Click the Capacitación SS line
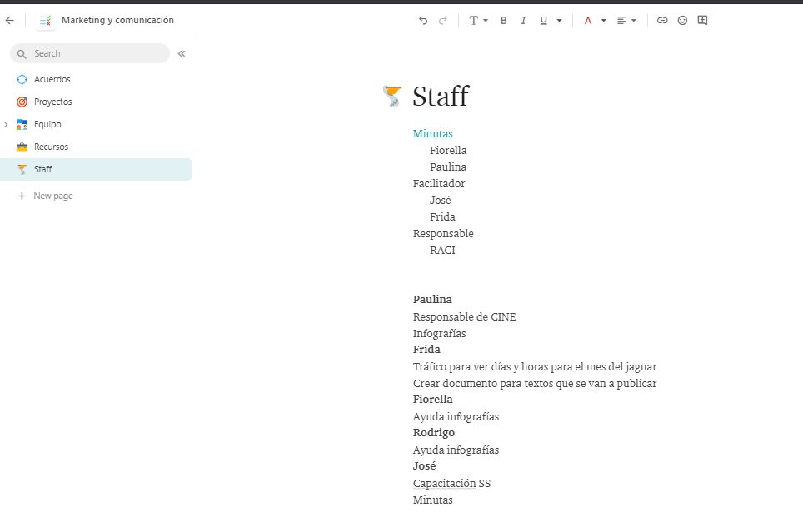Image resolution: width=803 pixels, height=532 pixels. pyautogui.click(x=451, y=484)
